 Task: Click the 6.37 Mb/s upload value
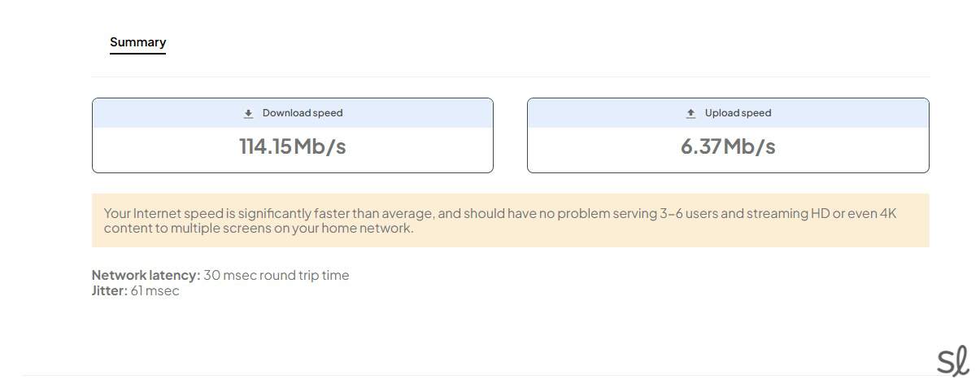pos(727,146)
